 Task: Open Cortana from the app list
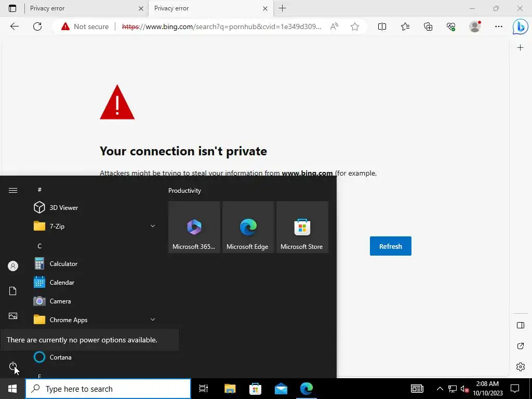[x=95, y=357]
